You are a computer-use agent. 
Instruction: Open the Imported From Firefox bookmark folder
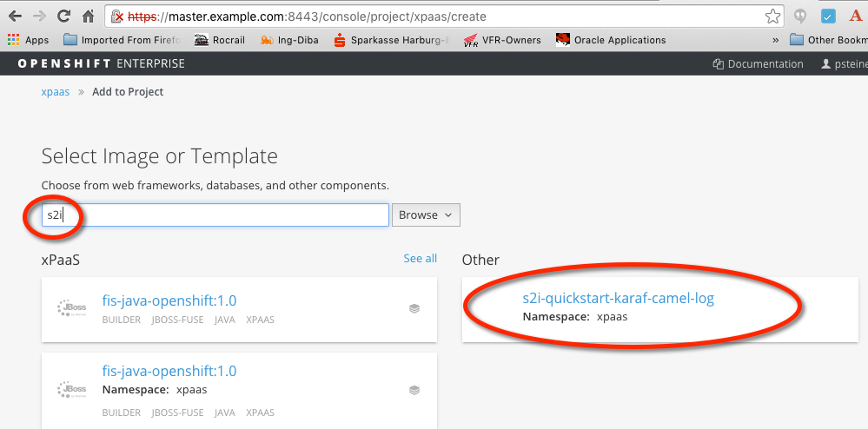(122, 40)
